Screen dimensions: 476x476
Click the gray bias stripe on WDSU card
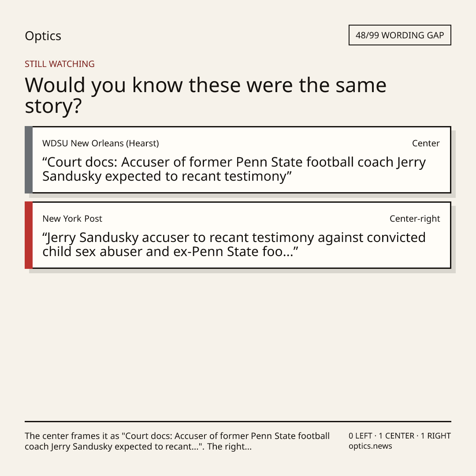click(x=29, y=160)
